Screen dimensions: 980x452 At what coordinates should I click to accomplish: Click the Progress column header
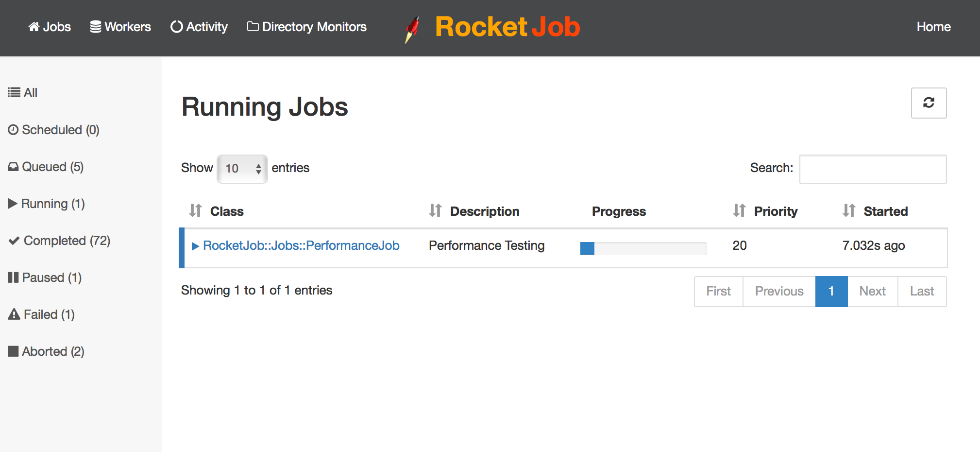tap(619, 211)
